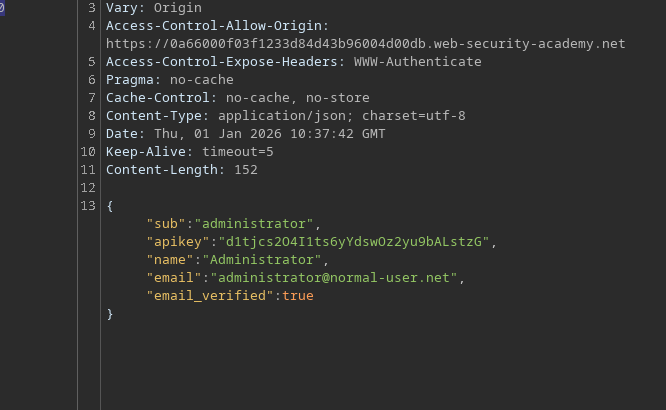Click the email_verified true value
This screenshot has height=410, width=666.
click(x=298, y=296)
